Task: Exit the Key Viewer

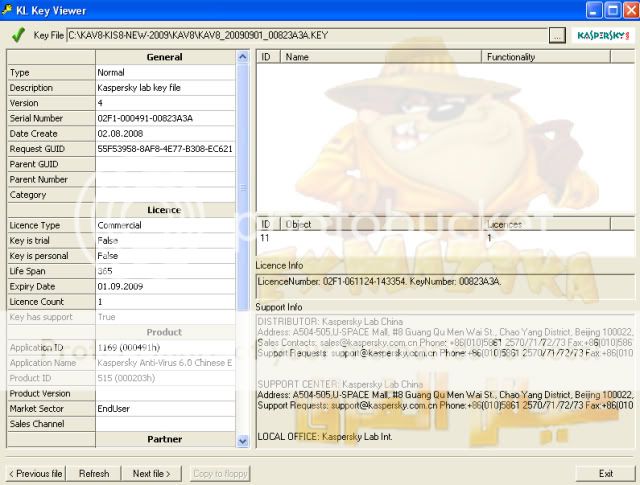Action: [x=606, y=474]
